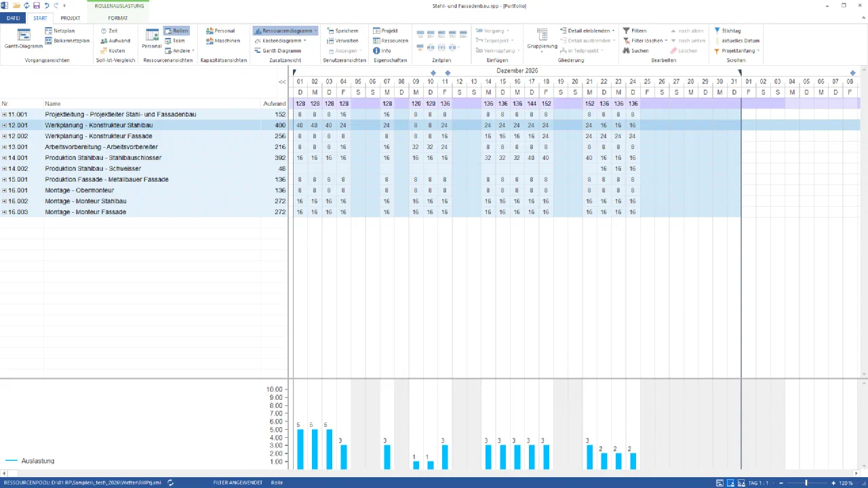The image size is (868, 488).
Task: Click the Filtern funnel icon
Action: click(625, 30)
